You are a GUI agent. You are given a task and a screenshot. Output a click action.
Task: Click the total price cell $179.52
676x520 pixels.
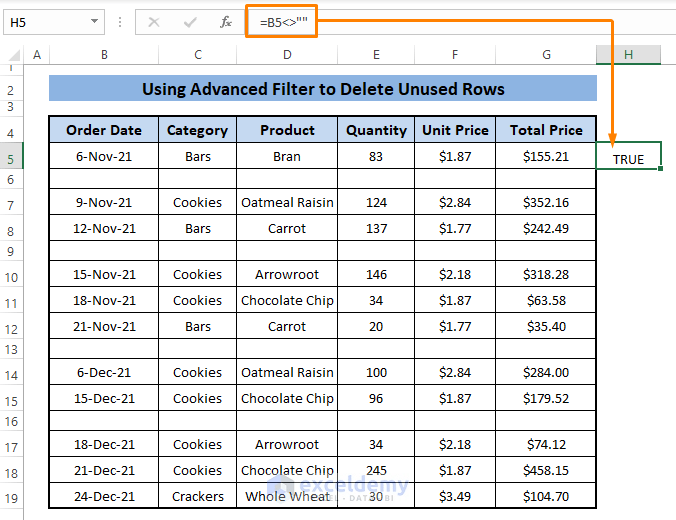(x=546, y=398)
